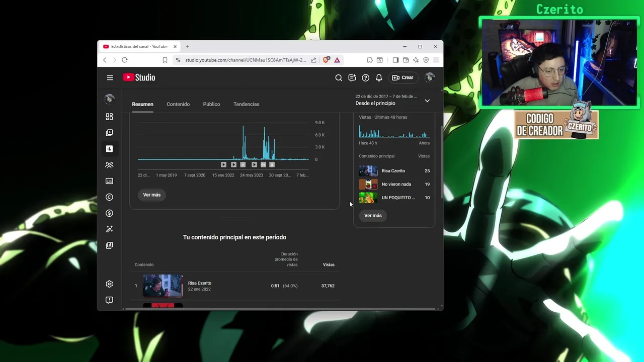Image resolution: width=644 pixels, height=362 pixels.
Task: Click the 'Duración promedio de vistas' column header
Action: point(286,259)
